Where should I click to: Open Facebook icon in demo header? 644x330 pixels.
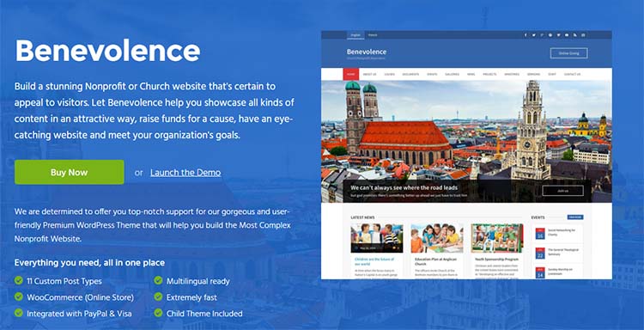pyautogui.click(x=526, y=35)
